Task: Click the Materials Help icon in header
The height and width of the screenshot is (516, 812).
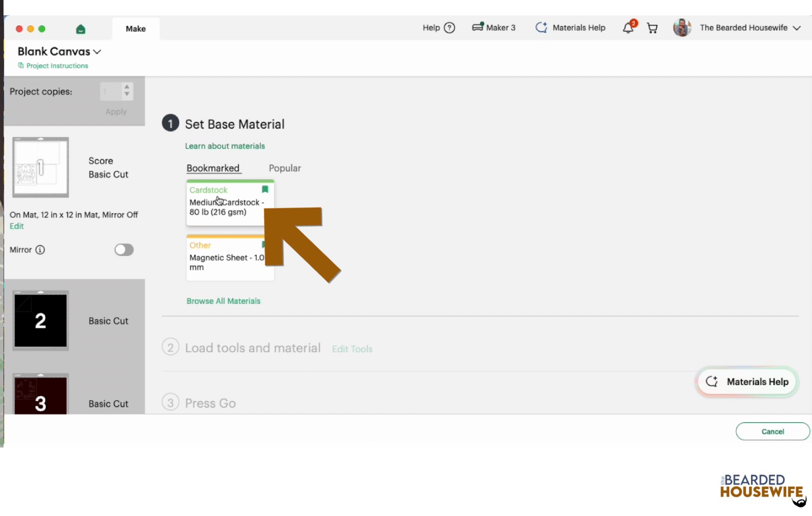Action: coord(542,27)
